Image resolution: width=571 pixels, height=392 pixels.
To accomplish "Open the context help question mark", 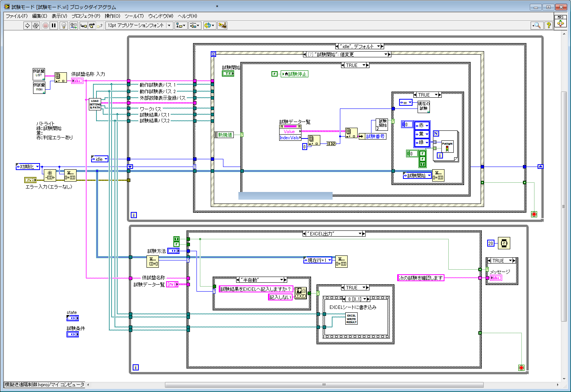I will [x=549, y=25].
